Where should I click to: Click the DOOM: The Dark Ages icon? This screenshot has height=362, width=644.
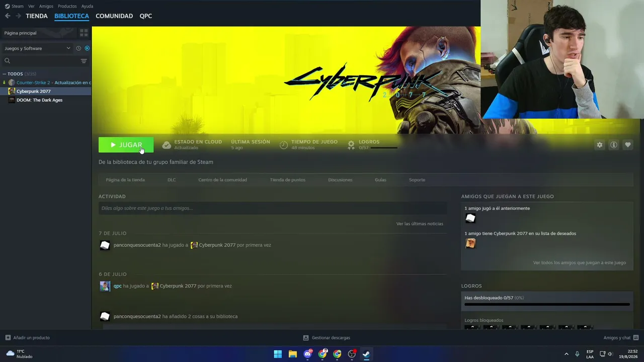click(12, 100)
